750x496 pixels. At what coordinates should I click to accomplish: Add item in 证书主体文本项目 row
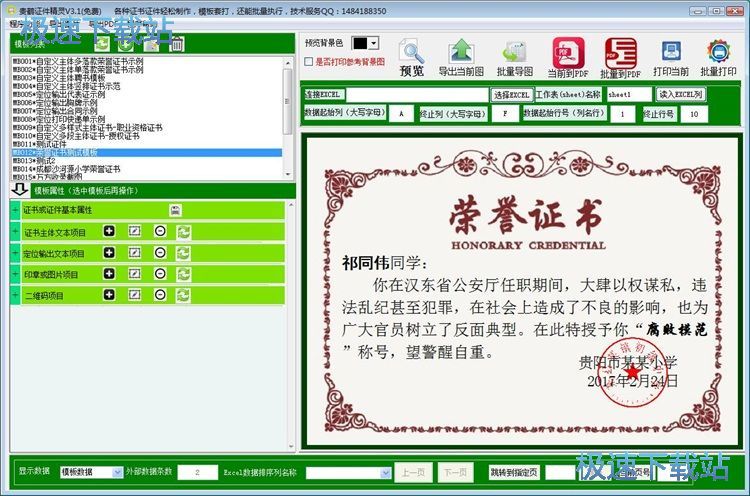coord(109,231)
